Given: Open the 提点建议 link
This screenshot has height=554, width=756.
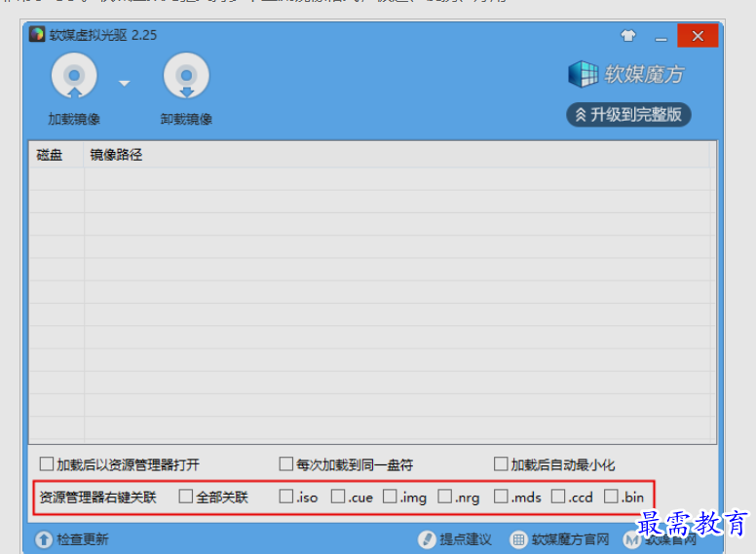Looking at the screenshot, I should coord(466,539).
